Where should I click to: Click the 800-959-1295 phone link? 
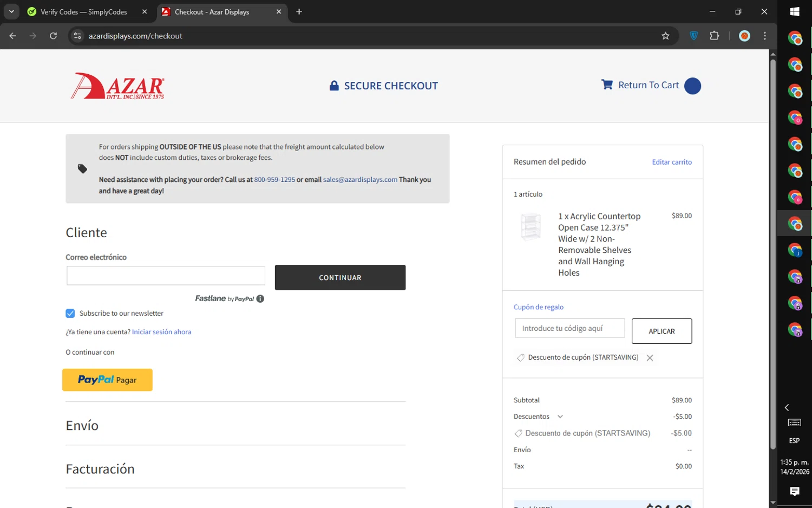pyautogui.click(x=274, y=179)
